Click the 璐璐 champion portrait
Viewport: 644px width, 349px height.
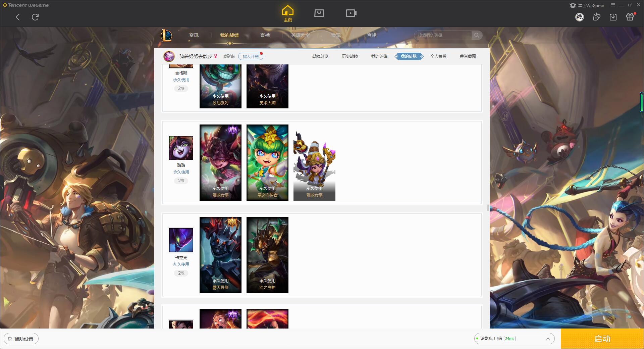click(181, 148)
